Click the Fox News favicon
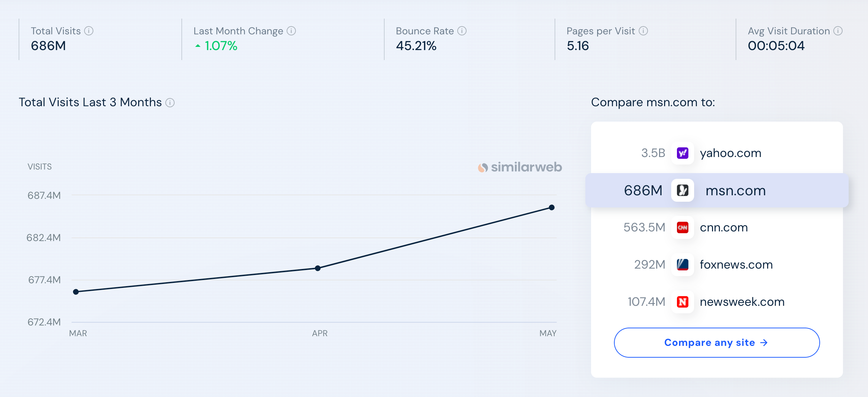This screenshot has width=868, height=397. tap(682, 265)
